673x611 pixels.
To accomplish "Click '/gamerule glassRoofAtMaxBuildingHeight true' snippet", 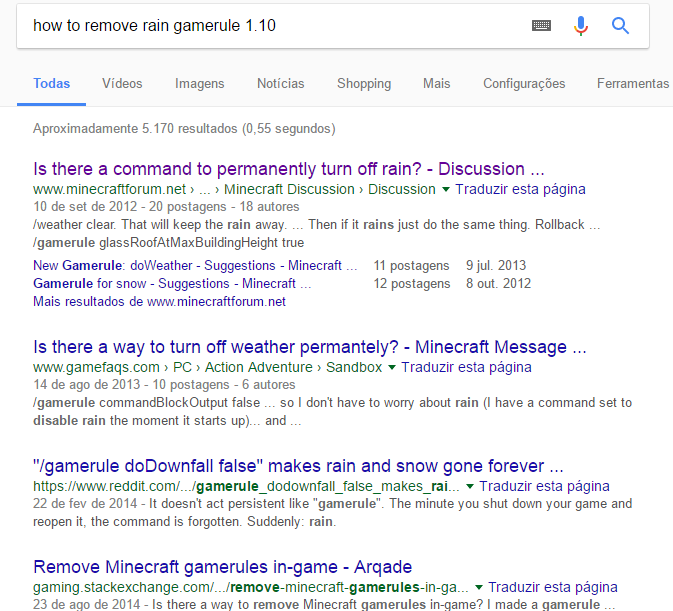I will (x=168, y=243).
